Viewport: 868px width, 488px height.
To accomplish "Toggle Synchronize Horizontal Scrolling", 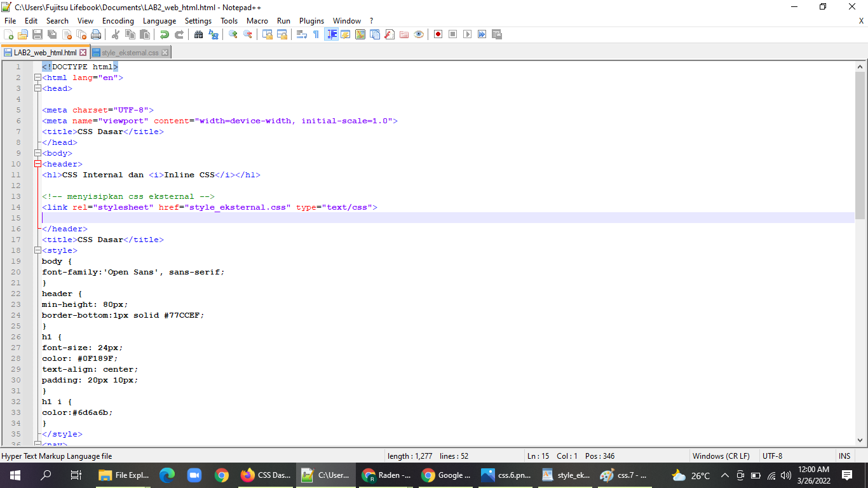I will [282, 34].
